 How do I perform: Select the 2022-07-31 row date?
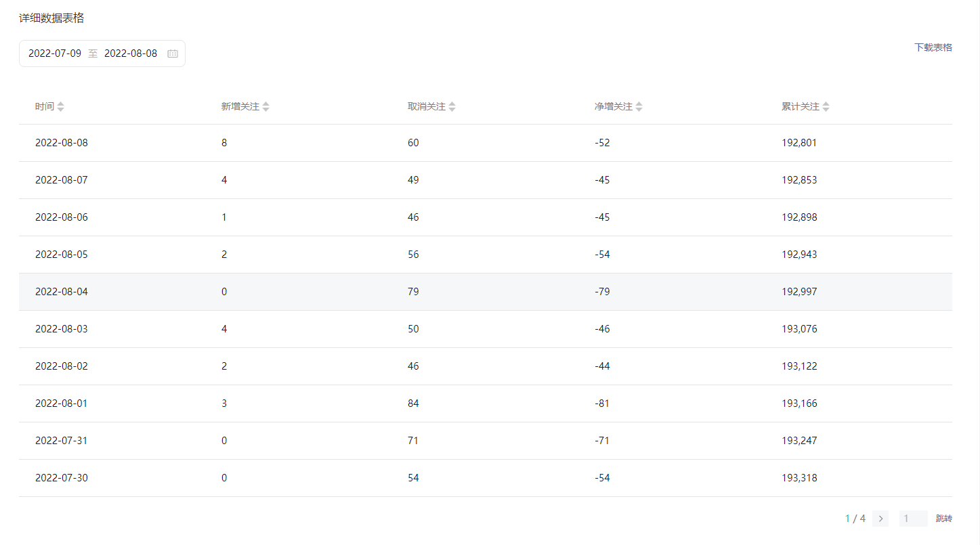62,441
